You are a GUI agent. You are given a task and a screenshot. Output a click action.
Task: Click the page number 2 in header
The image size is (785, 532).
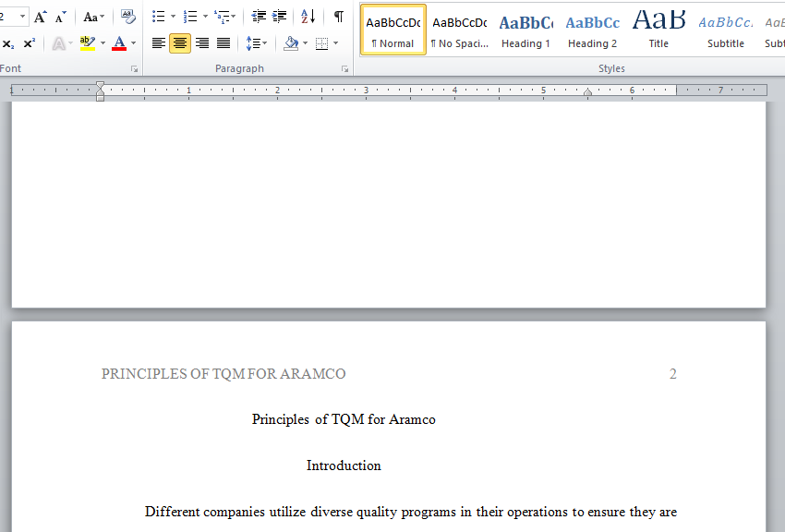tap(673, 374)
